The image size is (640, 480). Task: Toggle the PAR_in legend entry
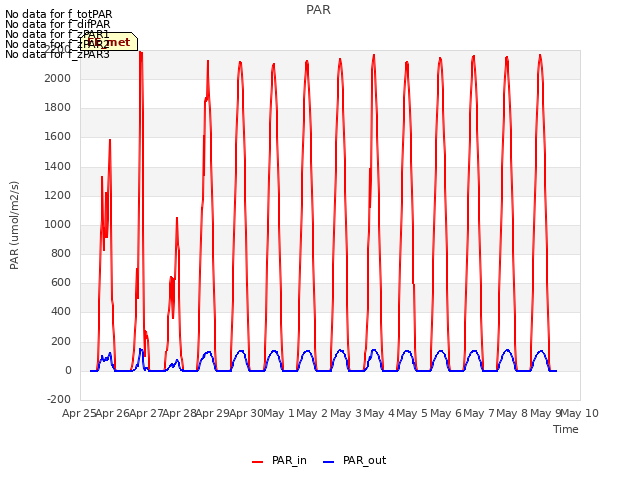point(280,460)
